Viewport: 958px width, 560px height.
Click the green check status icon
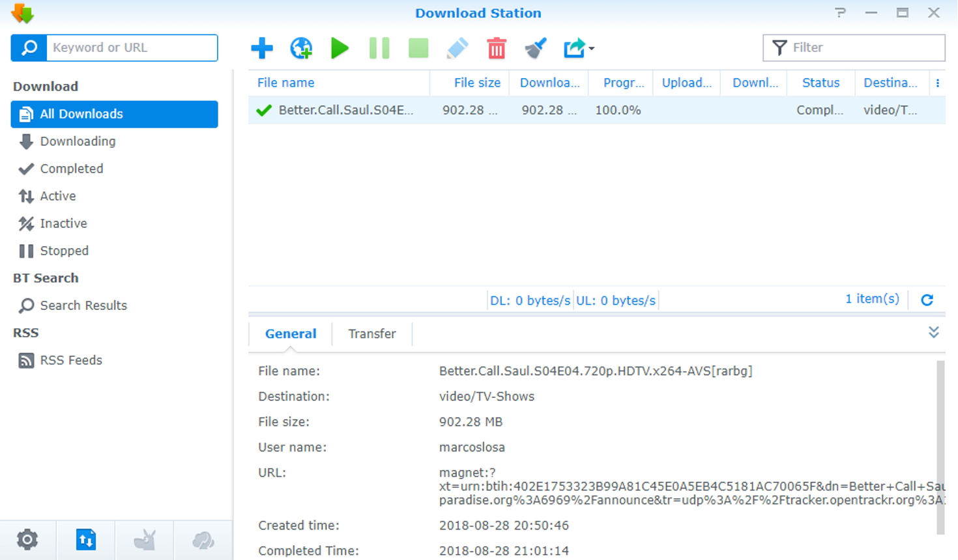click(x=264, y=110)
